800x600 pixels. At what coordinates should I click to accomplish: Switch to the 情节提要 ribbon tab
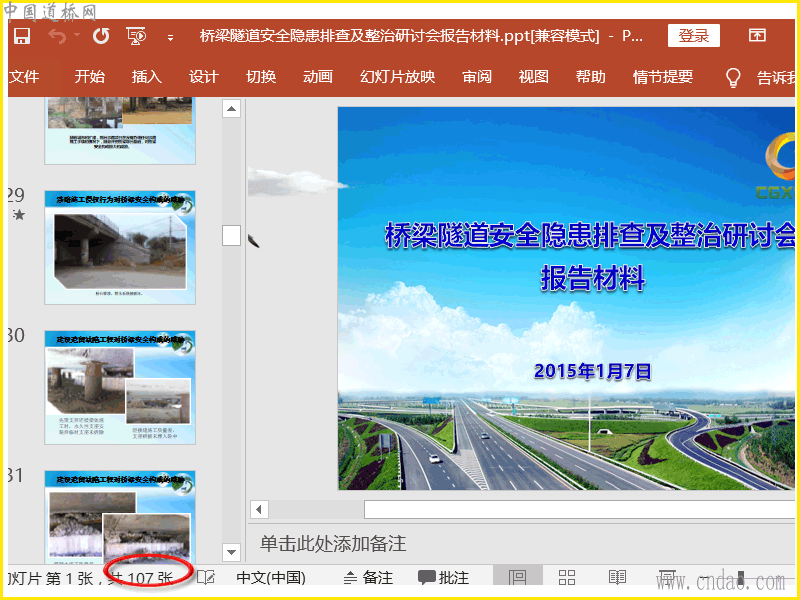click(x=663, y=77)
